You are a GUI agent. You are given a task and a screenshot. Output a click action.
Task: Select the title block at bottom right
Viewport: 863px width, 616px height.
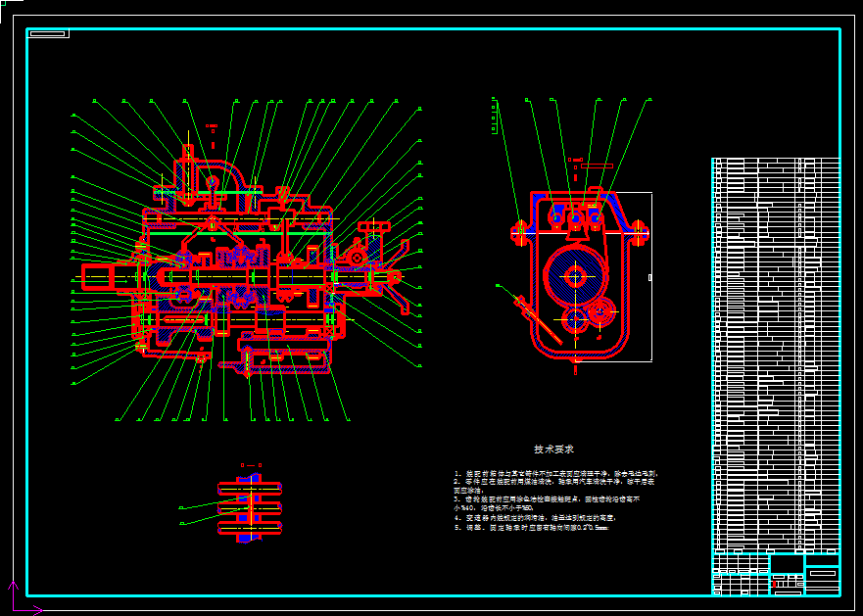coord(776,574)
